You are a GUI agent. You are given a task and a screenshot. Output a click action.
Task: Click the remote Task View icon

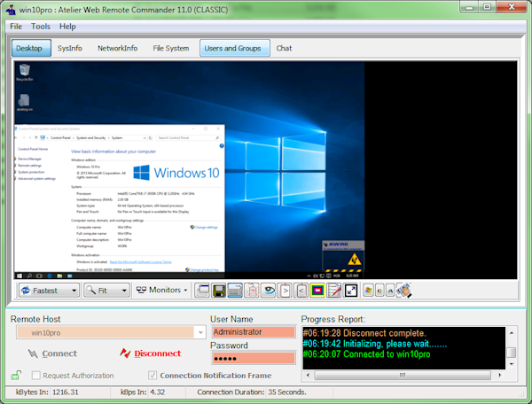click(39, 276)
